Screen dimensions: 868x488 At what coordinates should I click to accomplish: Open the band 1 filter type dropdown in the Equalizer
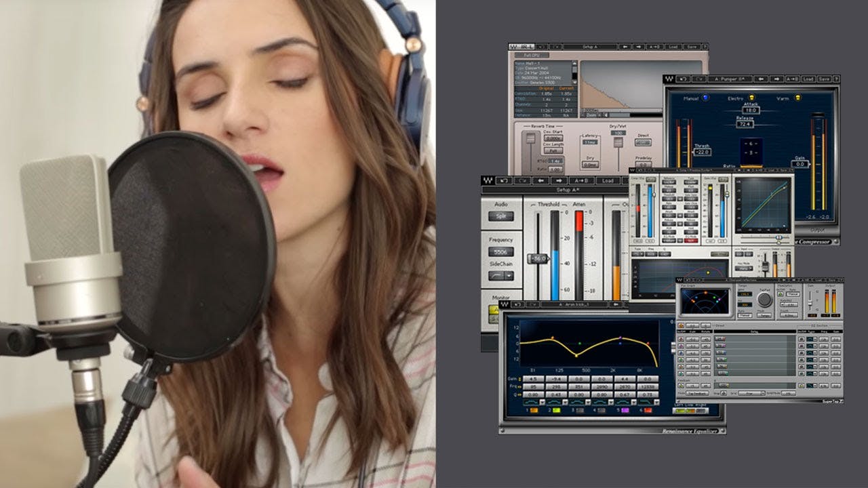click(542, 402)
